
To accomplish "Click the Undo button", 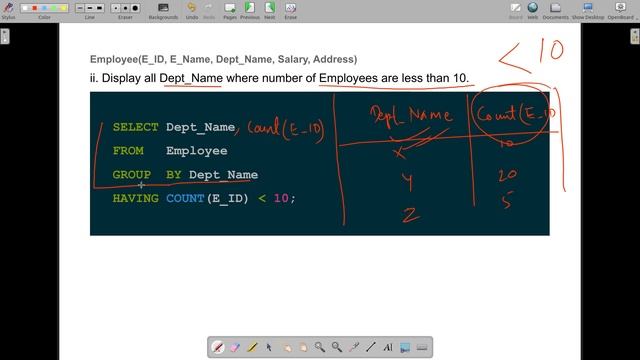I will point(191,10).
